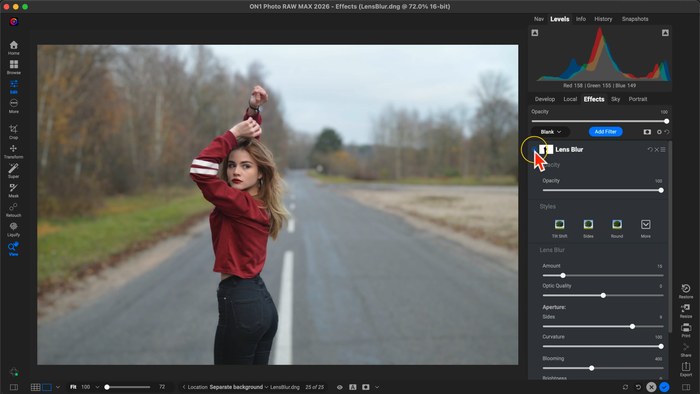Click the Lens Blur mask thumbnail
The image size is (700, 394).
coord(546,149)
